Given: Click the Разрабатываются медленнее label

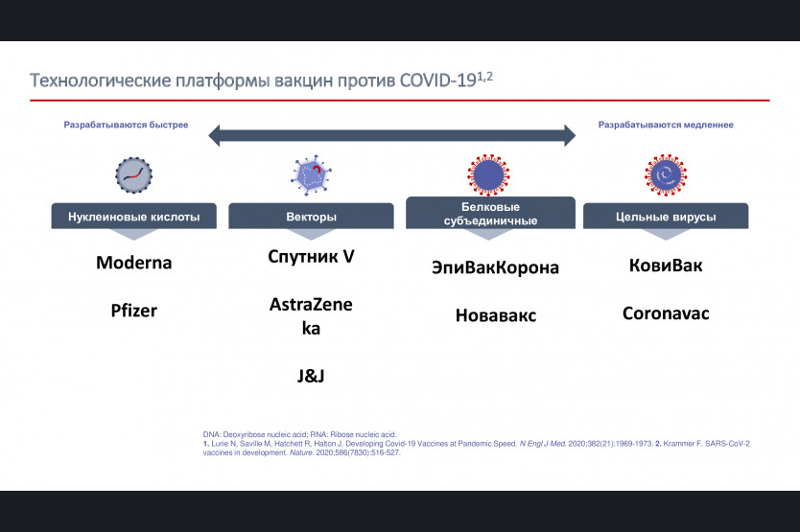Looking at the screenshot, I should coord(666,125).
